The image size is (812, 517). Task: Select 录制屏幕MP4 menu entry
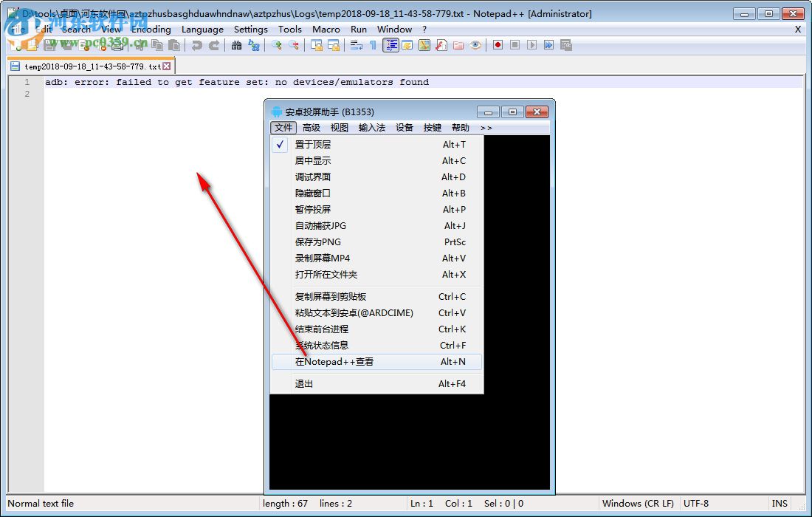377,258
